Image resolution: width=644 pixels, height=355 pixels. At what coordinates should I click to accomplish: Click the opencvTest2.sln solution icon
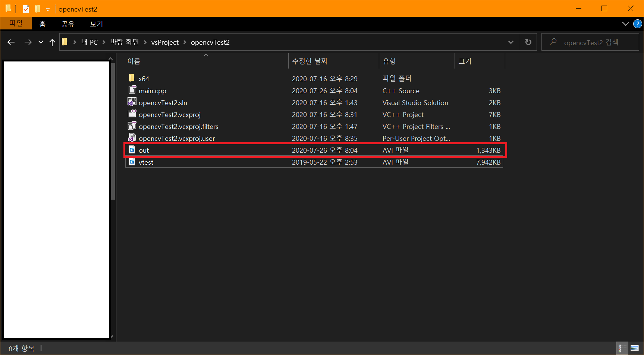click(132, 102)
